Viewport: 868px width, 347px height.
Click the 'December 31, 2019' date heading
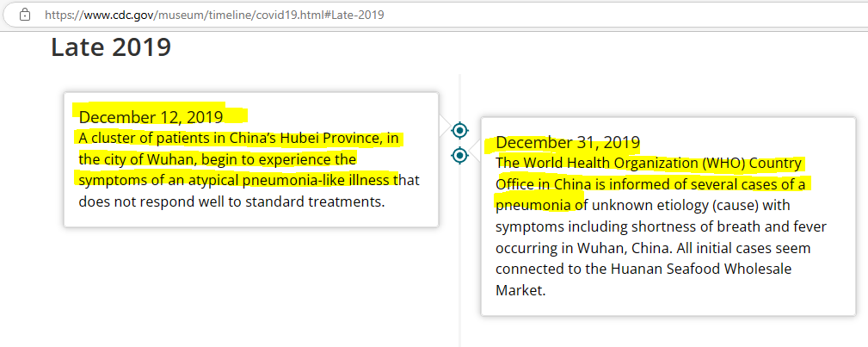tap(568, 142)
